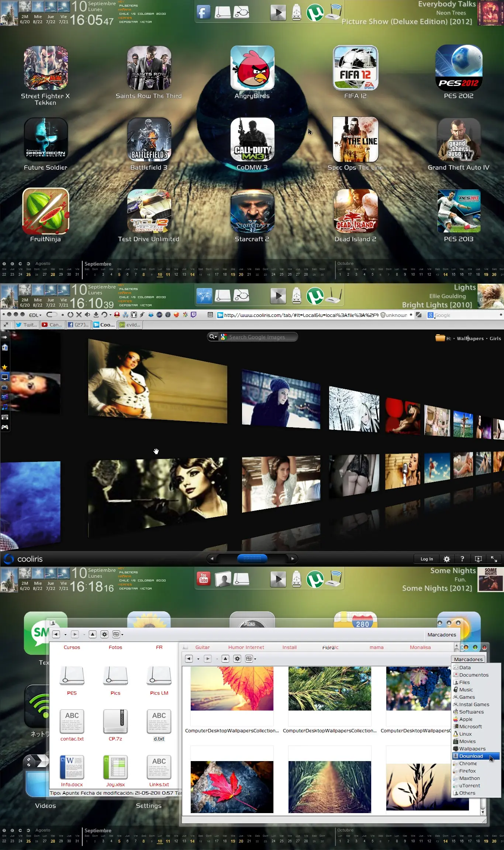Screen dimensions: 504x850
Task: Click the Cooliris help question mark
Action: click(x=462, y=559)
